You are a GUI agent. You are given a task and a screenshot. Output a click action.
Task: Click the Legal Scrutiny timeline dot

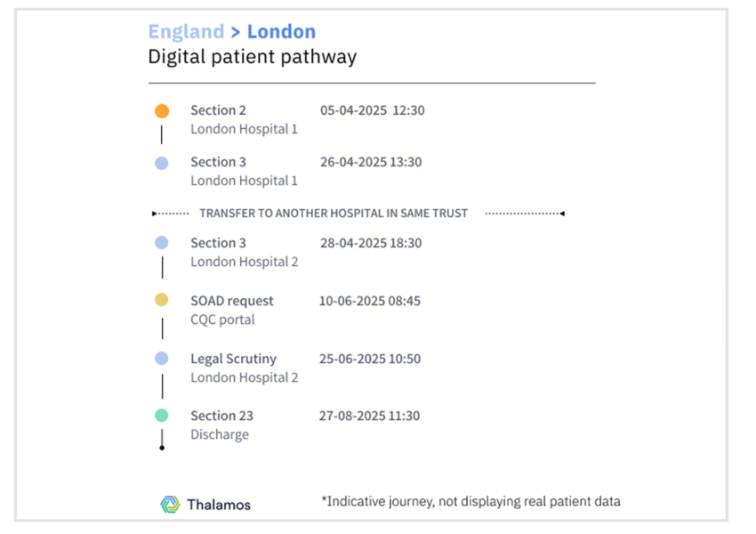click(162, 359)
